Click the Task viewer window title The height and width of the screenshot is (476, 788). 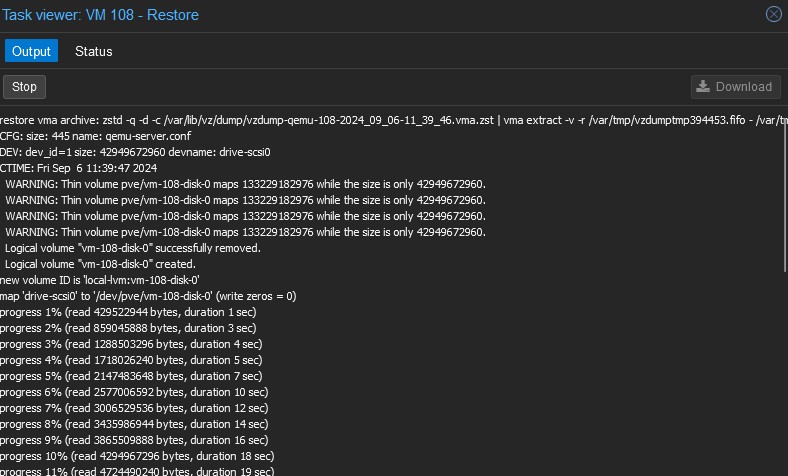coord(100,15)
